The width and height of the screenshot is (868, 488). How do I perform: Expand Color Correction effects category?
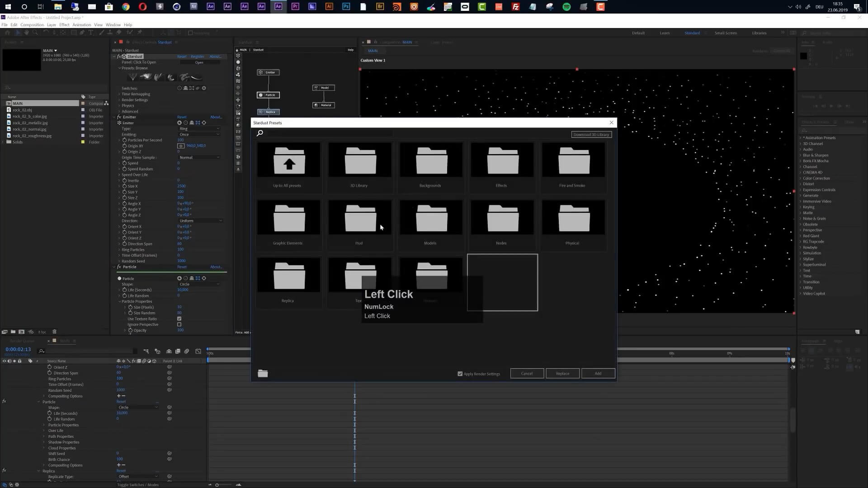800,178
